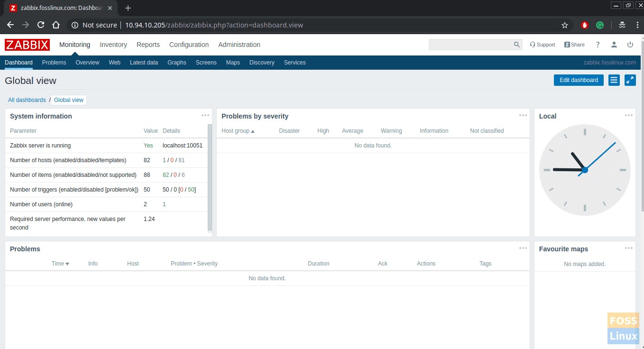Open System information widget menu dots
The height and width of the screenshot is (349, 644).
tap(205, 115)
